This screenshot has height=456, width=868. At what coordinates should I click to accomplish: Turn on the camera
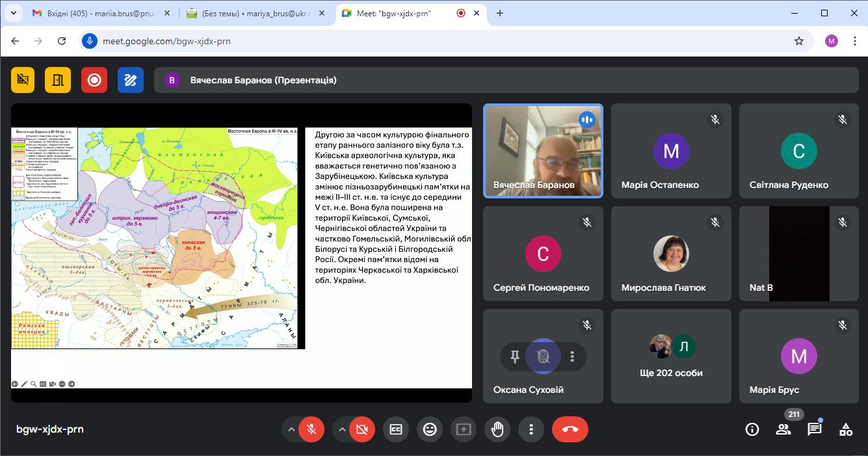point(362,429)
